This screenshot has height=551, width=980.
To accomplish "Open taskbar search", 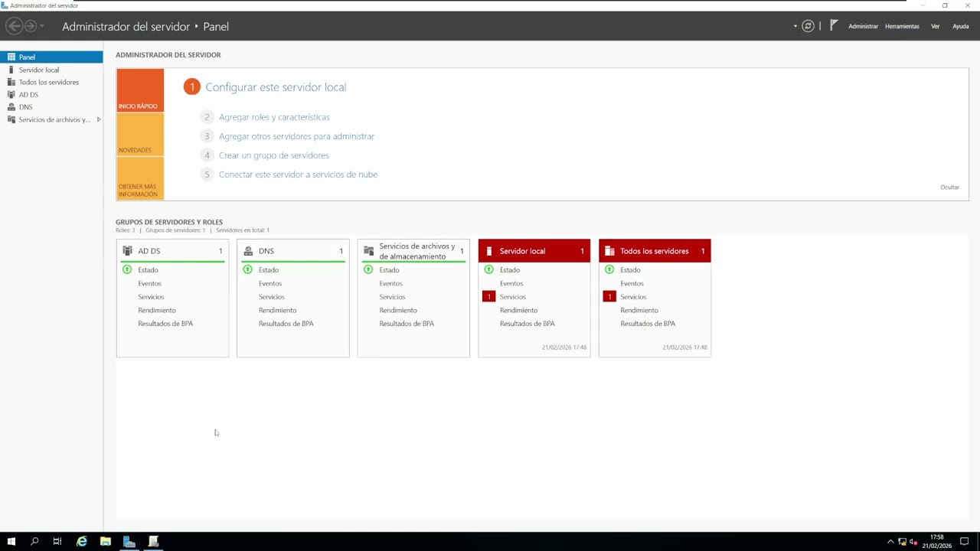I will (x=34, y=542).
